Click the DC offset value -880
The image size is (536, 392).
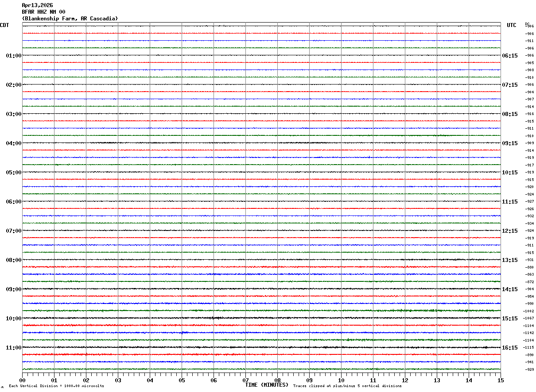[x=529, y=267]
